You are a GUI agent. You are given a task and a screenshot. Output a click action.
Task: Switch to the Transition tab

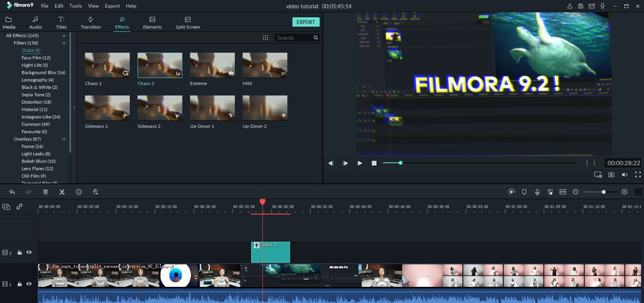[91, 23]
